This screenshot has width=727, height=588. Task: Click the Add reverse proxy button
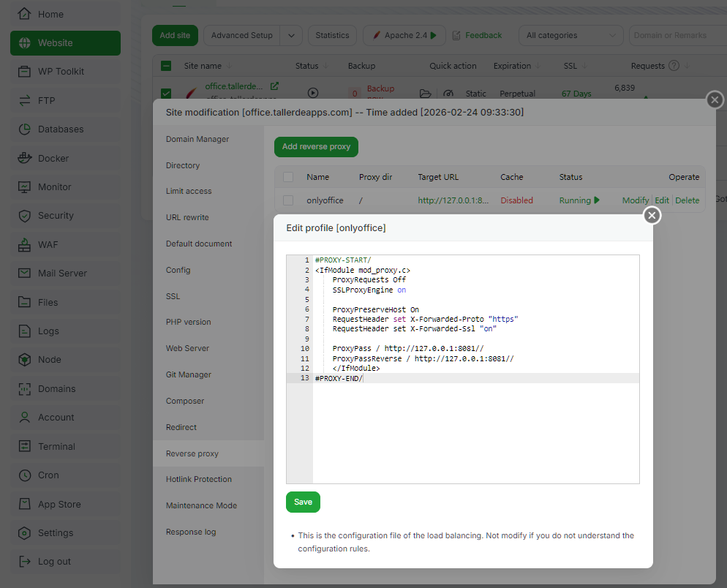(316, 146)
